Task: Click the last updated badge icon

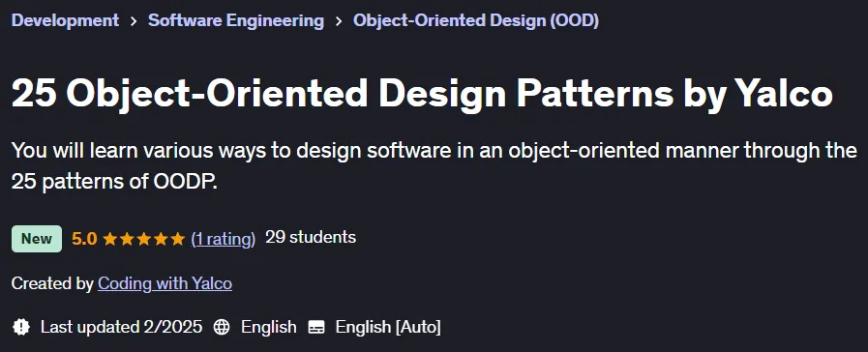Action: click(x=21, y=327)
